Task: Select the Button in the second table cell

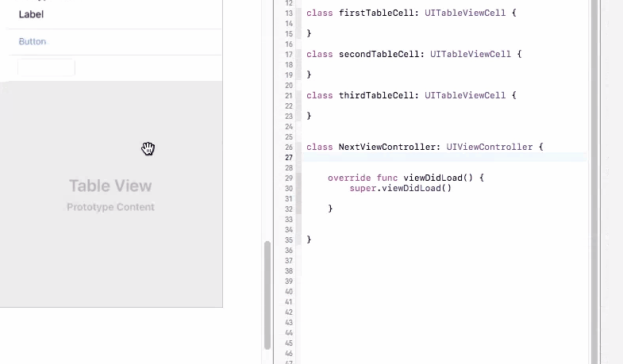Action: (33, 41)
